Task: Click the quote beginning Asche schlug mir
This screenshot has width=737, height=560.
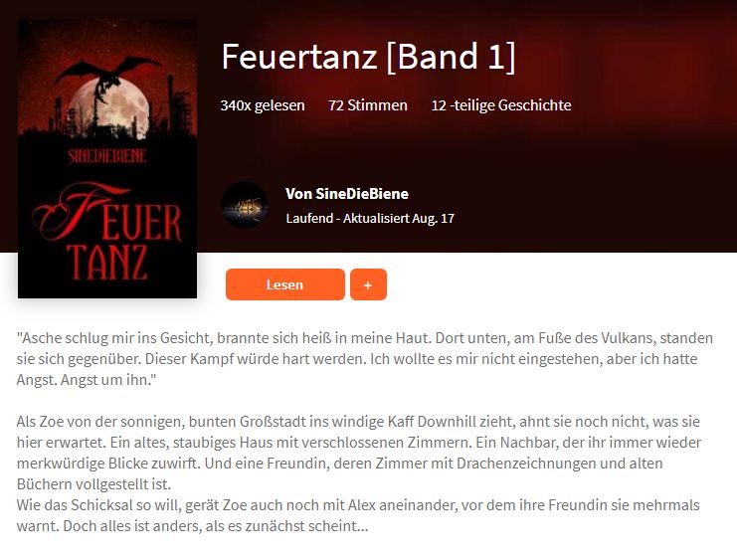Action: coord(365,359)
